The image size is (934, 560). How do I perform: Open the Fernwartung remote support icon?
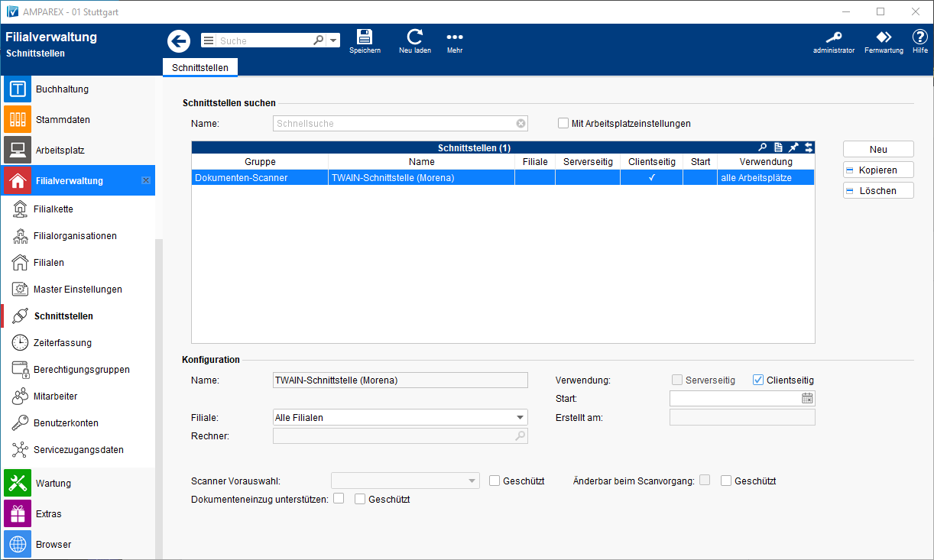884,41
